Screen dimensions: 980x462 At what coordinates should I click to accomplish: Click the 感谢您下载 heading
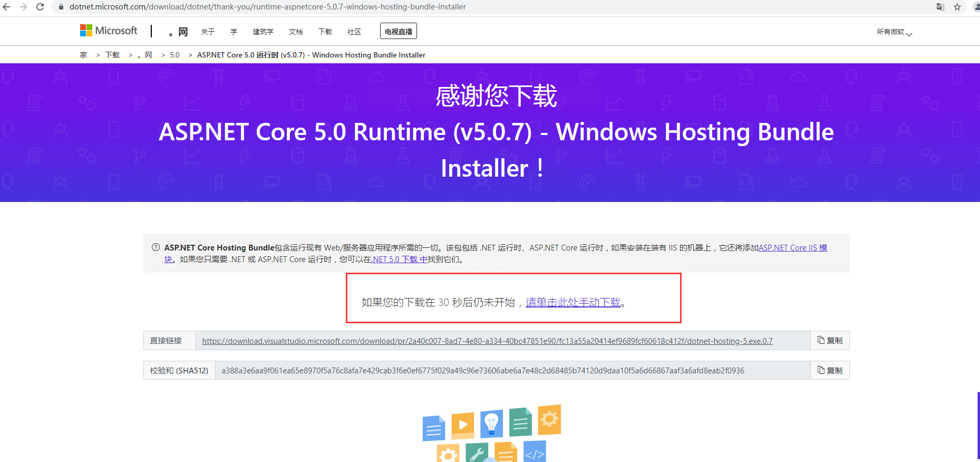pos(496,96)
